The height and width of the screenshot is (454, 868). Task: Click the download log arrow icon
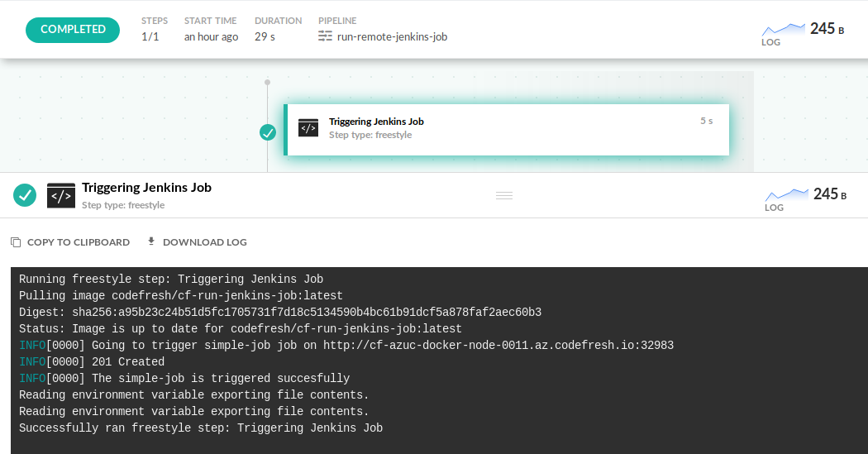(151, 241)
